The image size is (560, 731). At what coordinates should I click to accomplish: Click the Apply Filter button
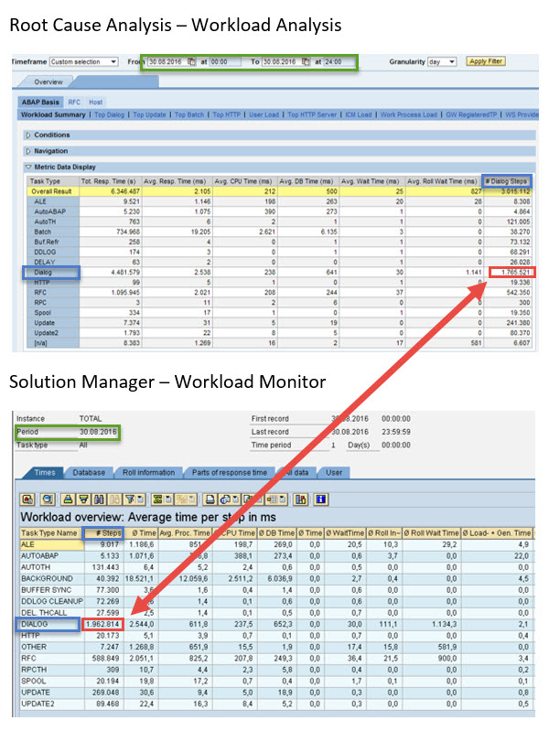485,61
